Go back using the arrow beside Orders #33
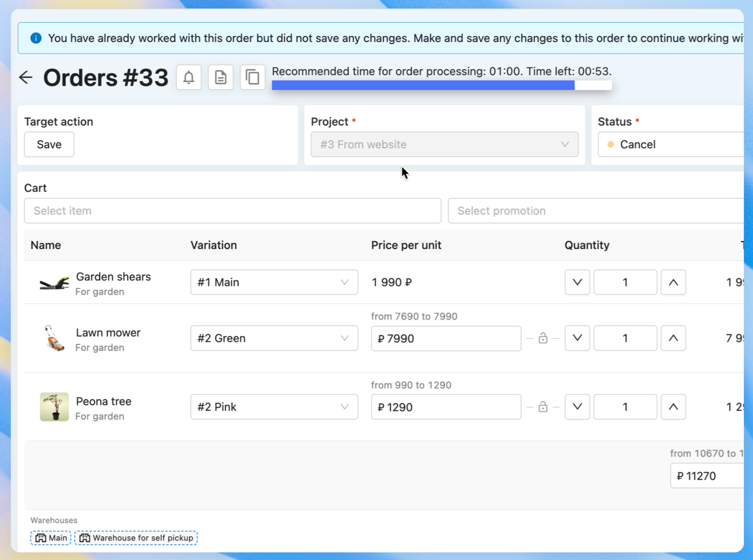753x560 pixels. (x=26, y=77)
